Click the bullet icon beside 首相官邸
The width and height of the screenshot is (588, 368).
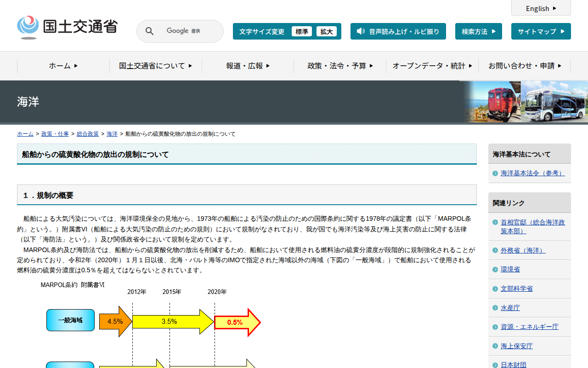495,222
